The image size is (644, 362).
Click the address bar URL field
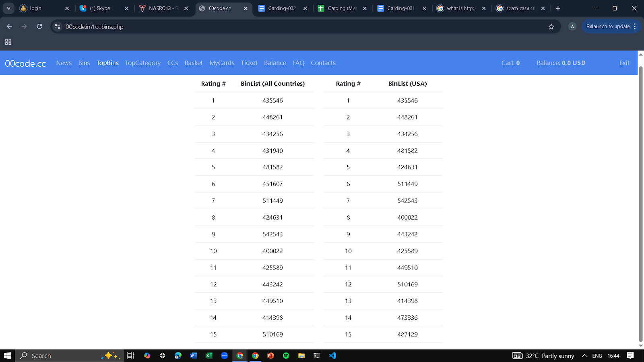(x=302, y=27)
